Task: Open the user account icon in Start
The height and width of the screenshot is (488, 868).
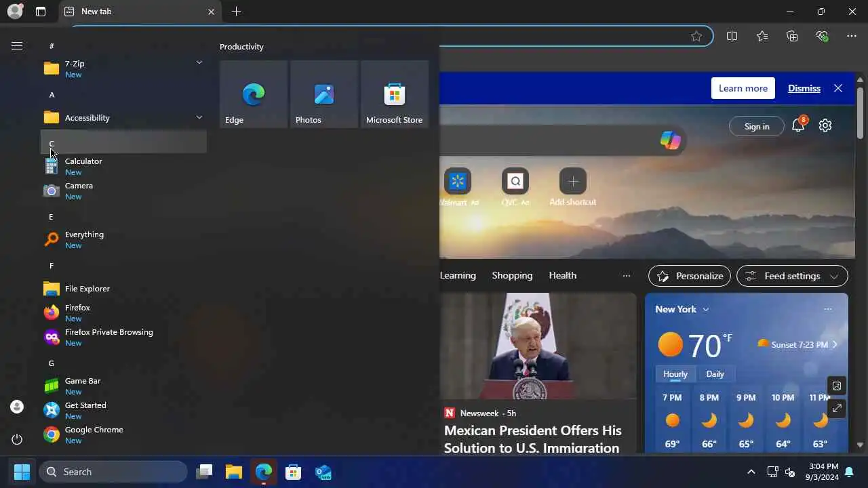Action: click(x=17, y=407)
